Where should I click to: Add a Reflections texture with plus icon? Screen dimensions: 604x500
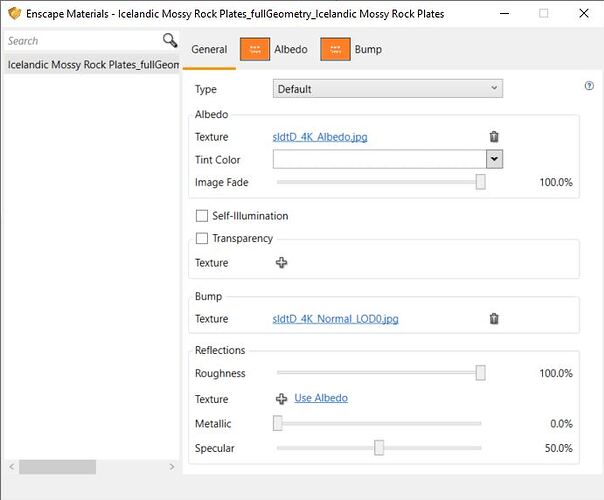pyautogui.click(x=282, y=399)
